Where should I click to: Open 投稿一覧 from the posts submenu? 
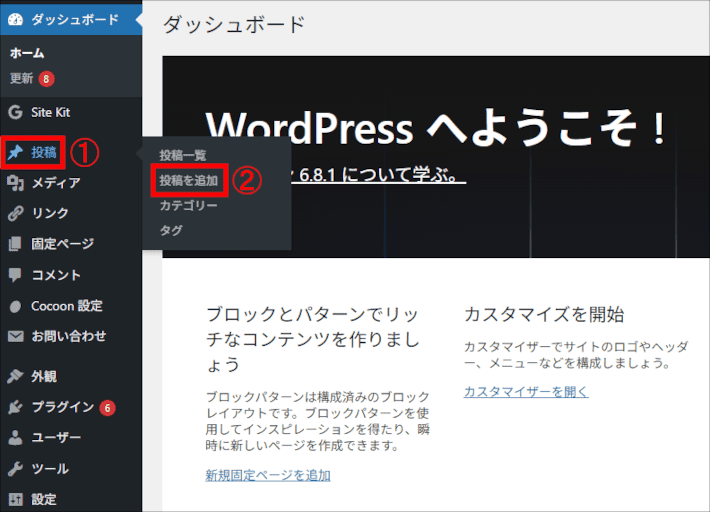(182, 155)
